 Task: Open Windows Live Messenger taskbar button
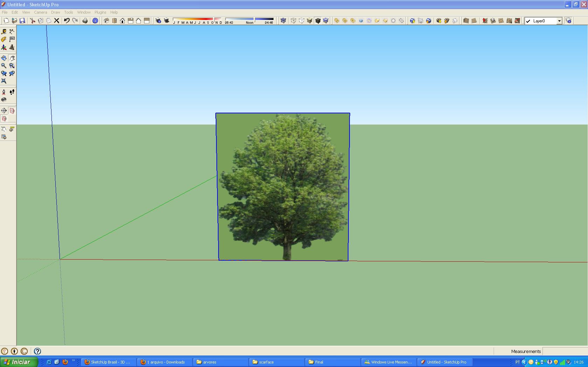tap(389, 362)
